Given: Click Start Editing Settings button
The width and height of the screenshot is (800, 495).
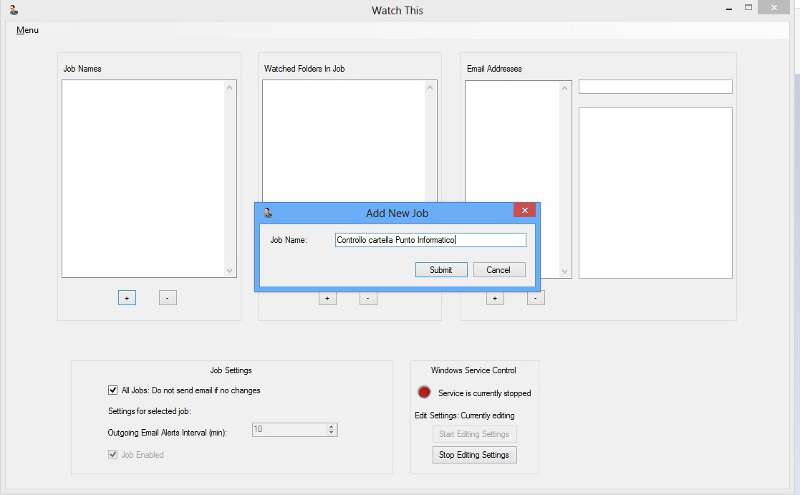Looking at the screenshot, I should [475, 434].
